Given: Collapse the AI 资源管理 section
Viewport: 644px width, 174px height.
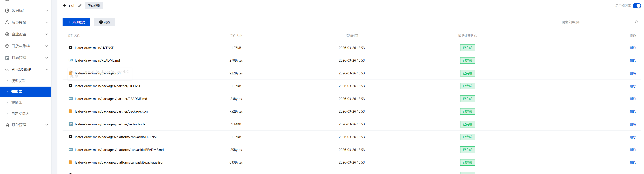Looking at the screenshot, I should [46, 70].
